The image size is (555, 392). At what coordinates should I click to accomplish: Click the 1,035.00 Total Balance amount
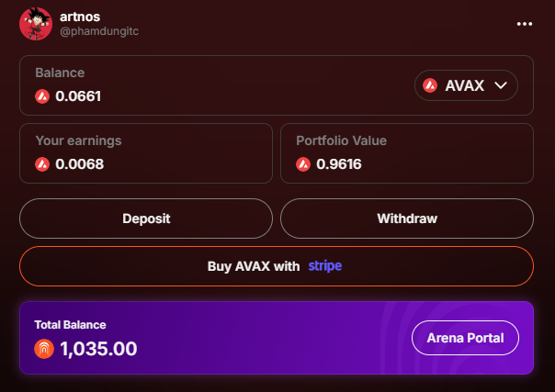coord(98,349)
